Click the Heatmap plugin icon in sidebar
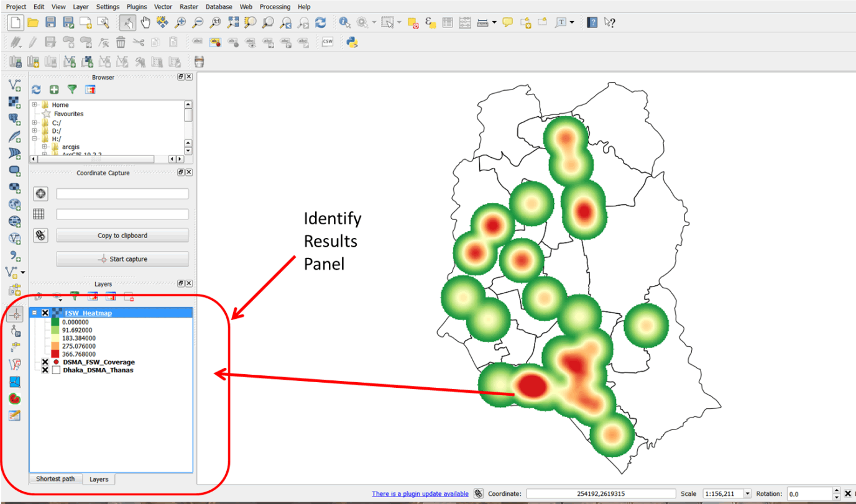 coord(15,398)
